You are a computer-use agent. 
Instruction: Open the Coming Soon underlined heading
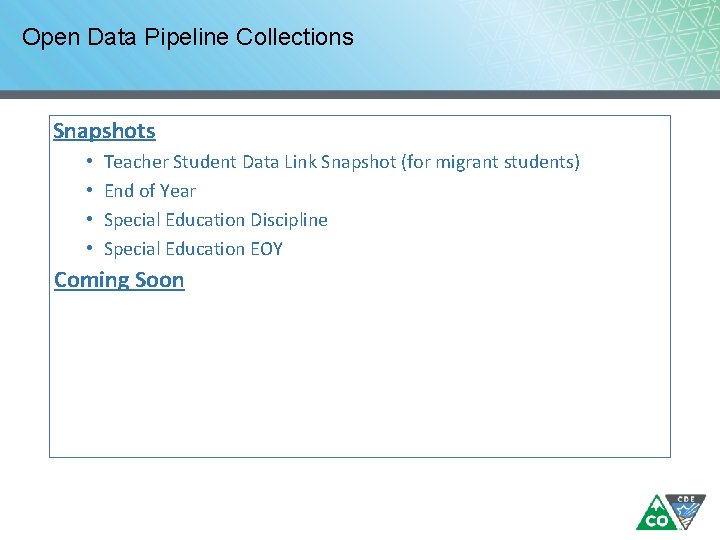119,280
